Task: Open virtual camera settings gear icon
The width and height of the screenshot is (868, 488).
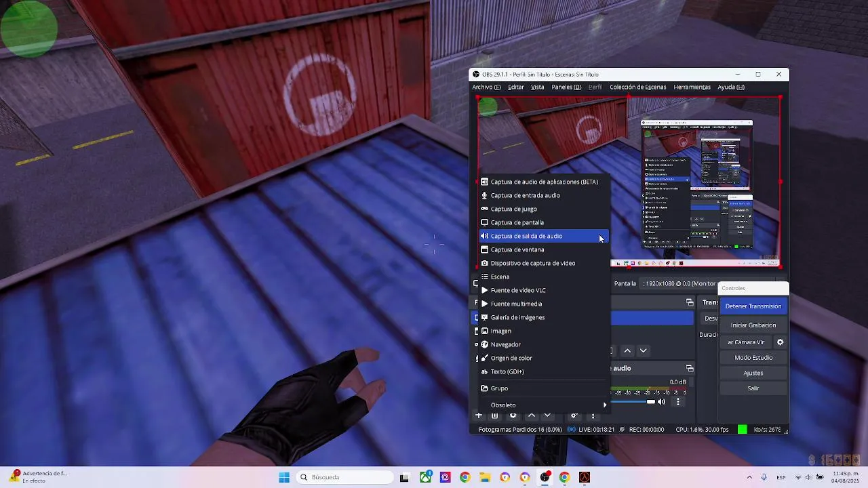Action: [x=780, y=342]
